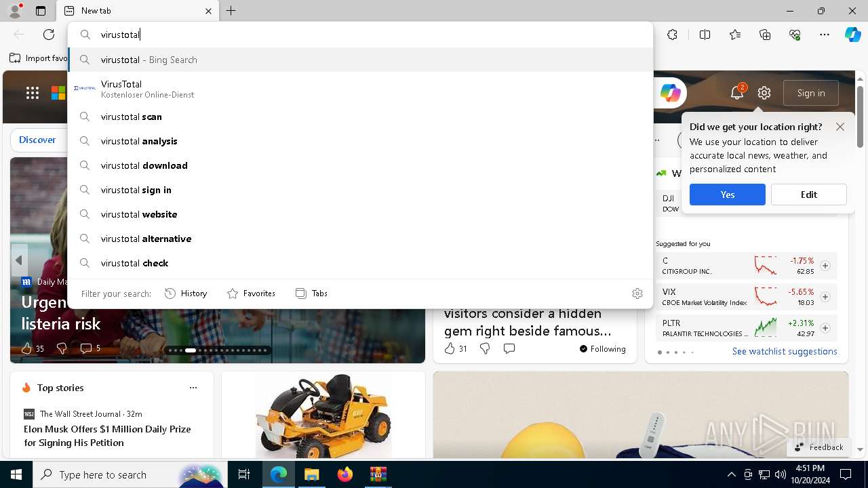
Task: Open the tab actions menu icon
Action: [41, 11]
